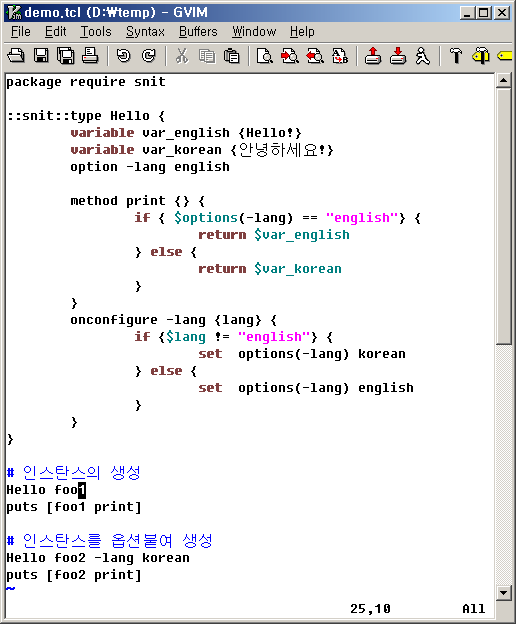Click the Save All files icon

point(65,56)
